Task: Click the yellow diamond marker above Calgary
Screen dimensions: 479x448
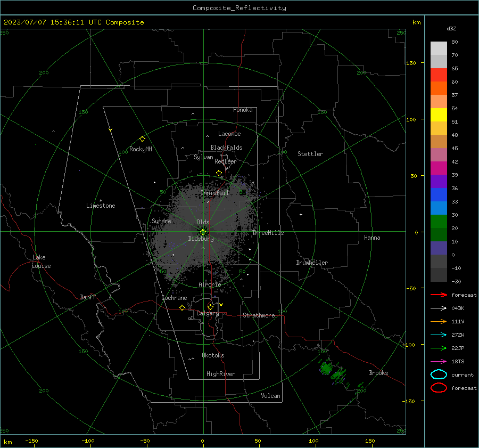Action: click(x=210, y=307)
